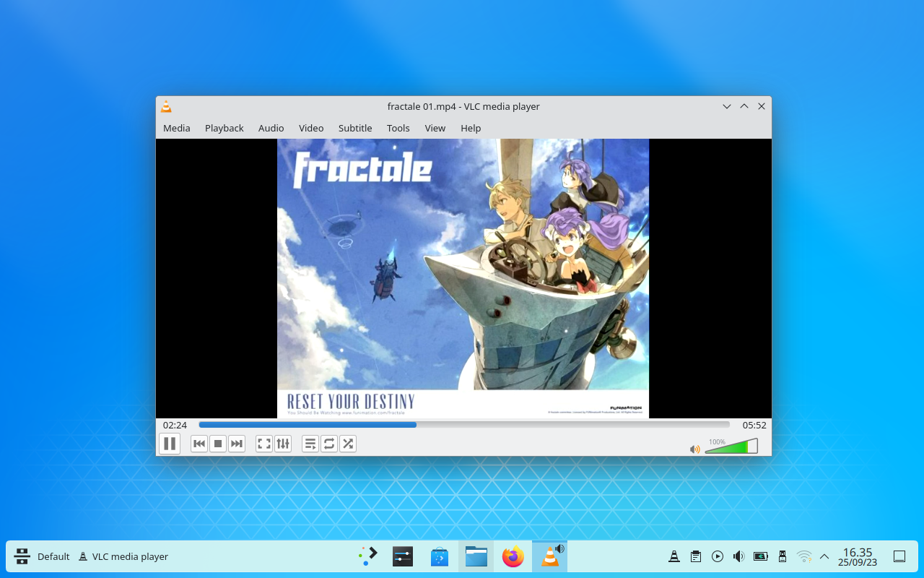The image size is (924, 578).
Task: Pause the video playback
Action: (x=170, y=444)
